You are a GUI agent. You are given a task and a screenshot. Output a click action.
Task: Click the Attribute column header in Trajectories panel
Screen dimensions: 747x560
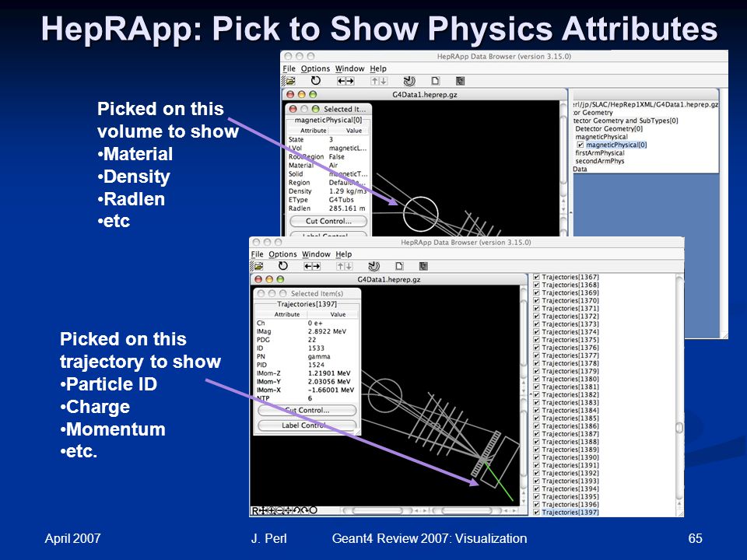pos(287,314)
